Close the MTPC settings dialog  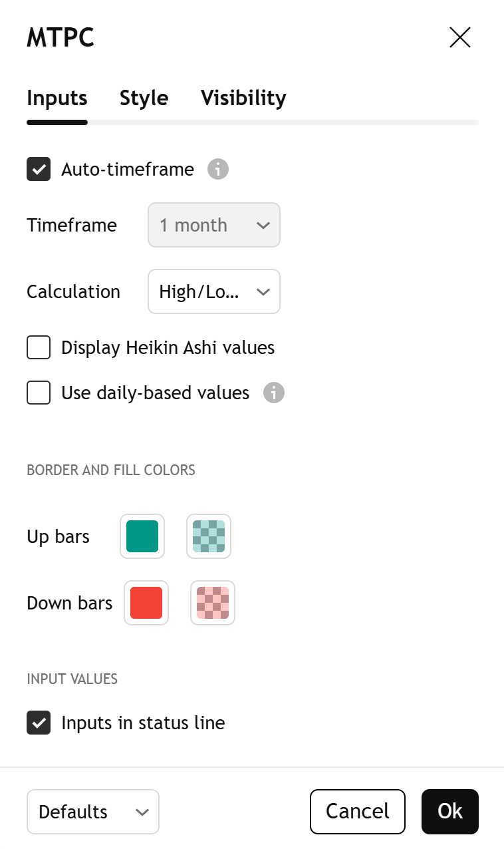460,38
